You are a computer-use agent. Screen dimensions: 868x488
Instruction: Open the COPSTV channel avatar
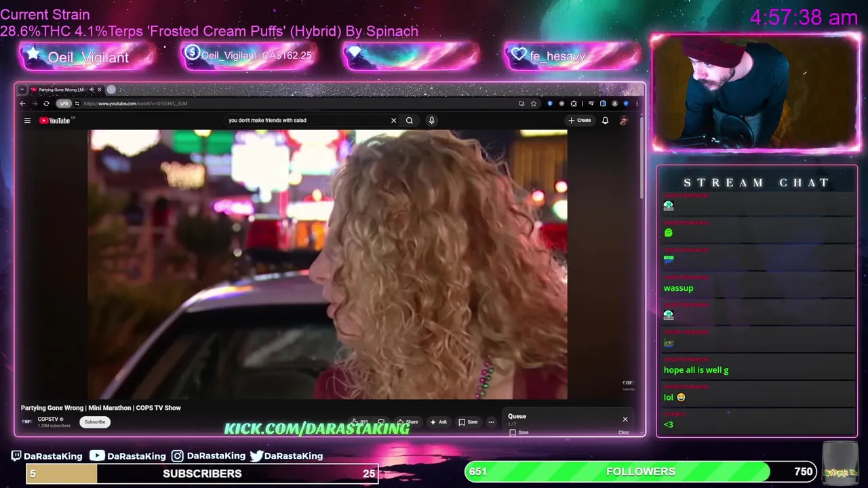(27, 422)
